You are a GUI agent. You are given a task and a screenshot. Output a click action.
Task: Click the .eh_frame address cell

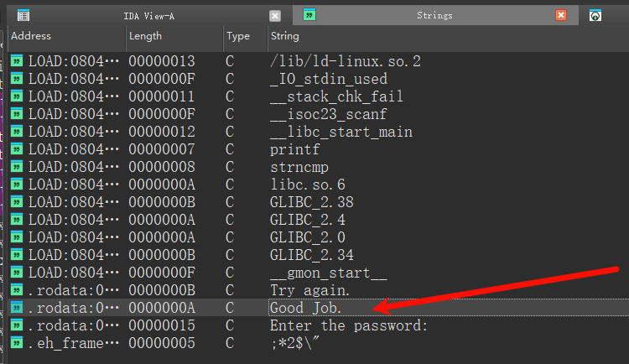pyautogui.click(x=74, y=344)
